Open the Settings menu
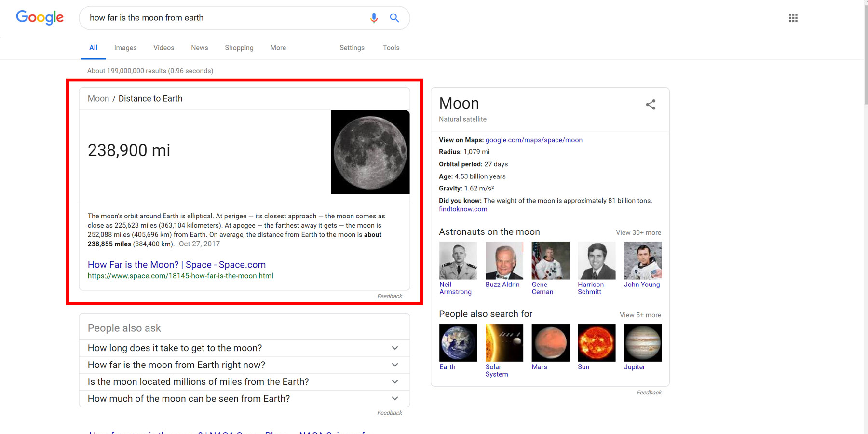Screen dimensions: 868x434 click(x=352, y=48)
